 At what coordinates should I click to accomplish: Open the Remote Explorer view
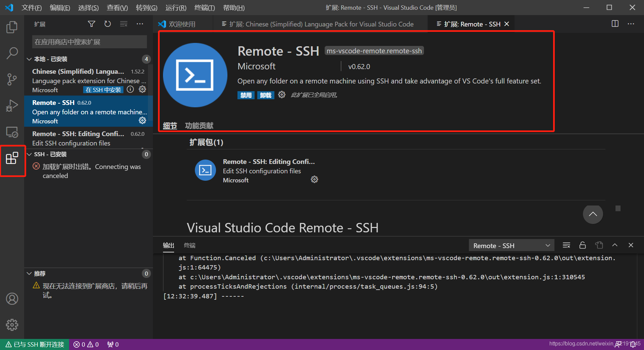point(12,132)
